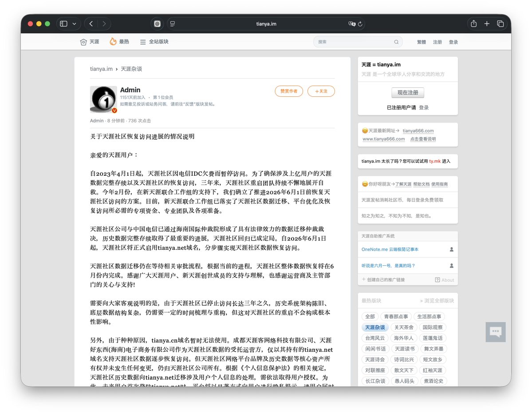Click 创建自己的推广链接 link
532x414 pixels.
[x=383, y=280]
